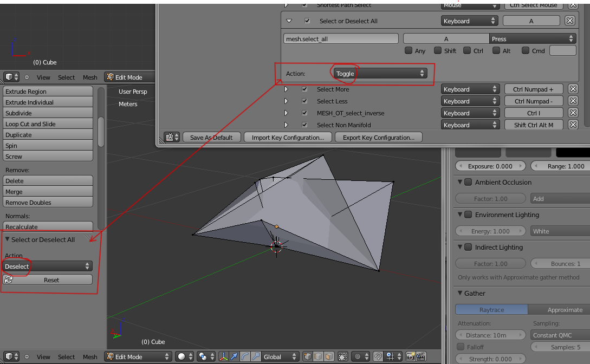Image resolution: width=590 pixels, height=364 pixels.
Task: Enable translate manipulator arrow icon
Action: tap(234, 356)
